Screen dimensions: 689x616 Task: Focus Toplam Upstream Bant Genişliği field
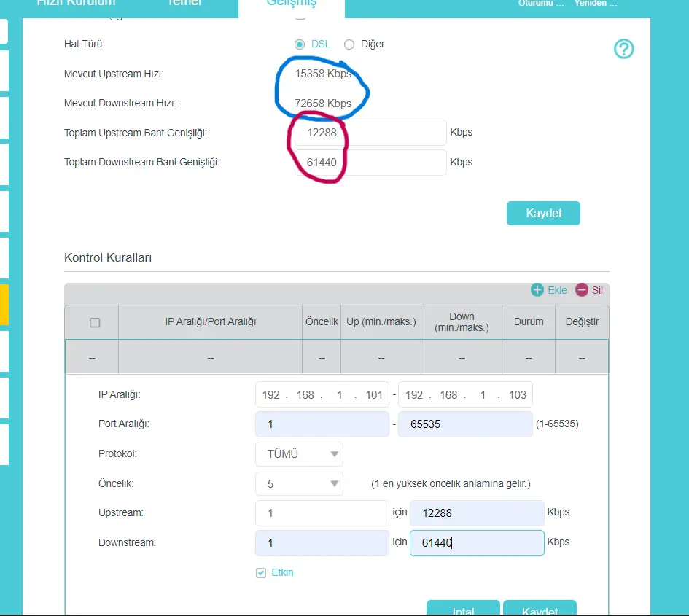(370, 133)
